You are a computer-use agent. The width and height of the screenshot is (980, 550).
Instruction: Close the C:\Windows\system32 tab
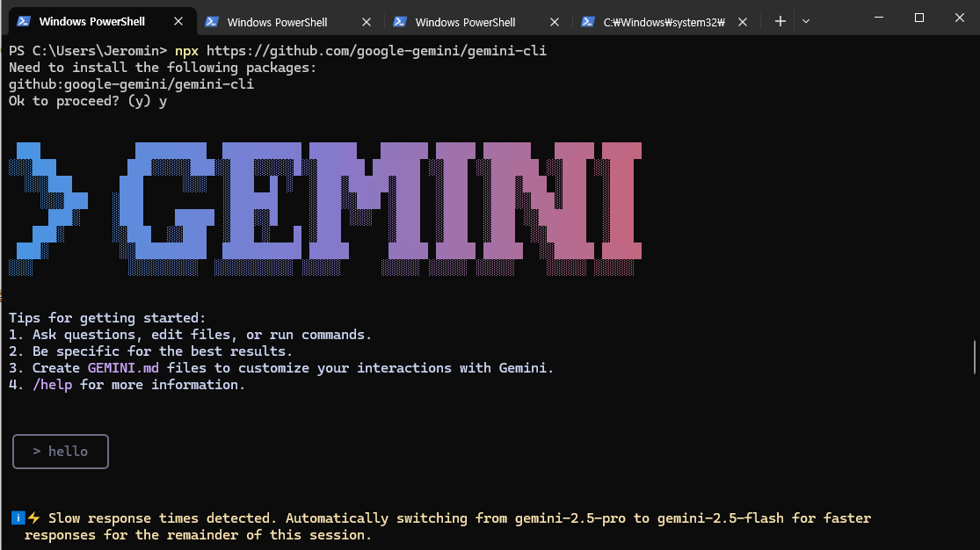(743, 22)
